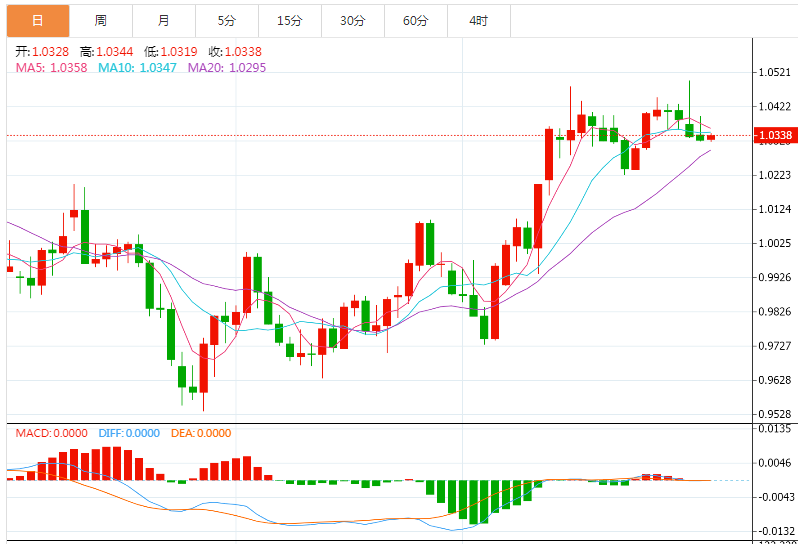
Task: Select the 日 daily timeframe tab
Action: click(x=38, y=21)
